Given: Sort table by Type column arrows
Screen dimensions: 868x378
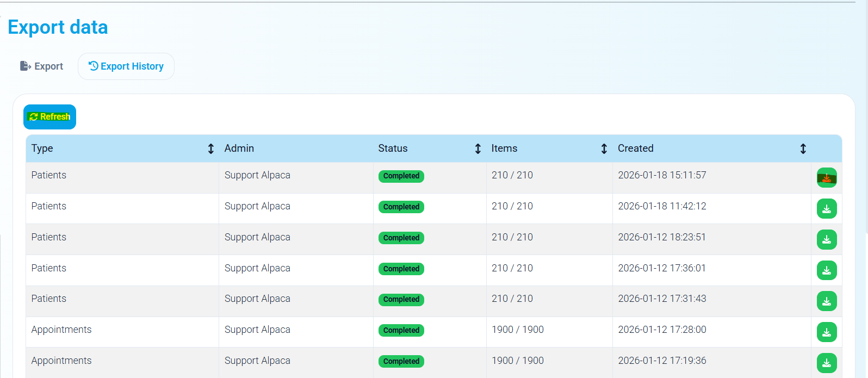Looking at the screenshot, I should click(211, 149).
